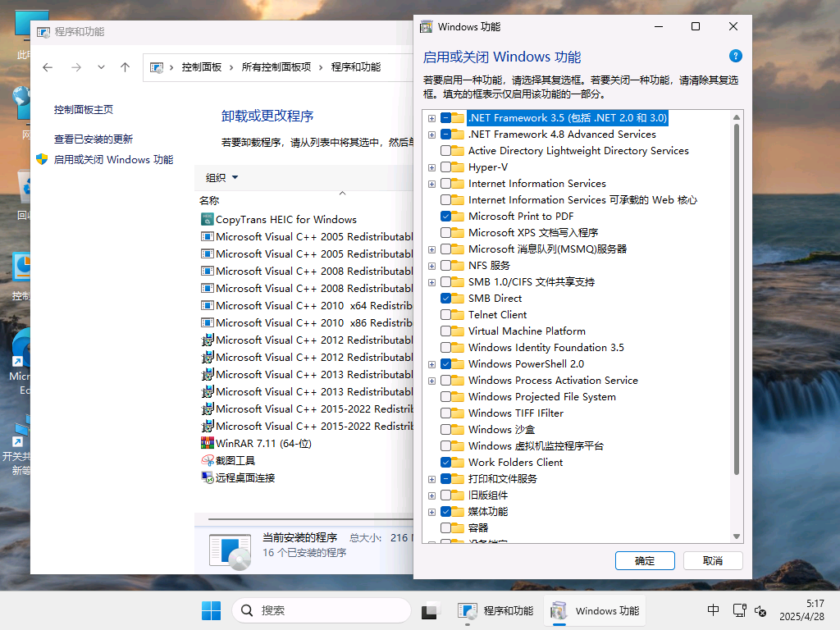Click the scrollbar down arrow in features list
Viewport: 840px width, 630px height.
coord(737,536)
